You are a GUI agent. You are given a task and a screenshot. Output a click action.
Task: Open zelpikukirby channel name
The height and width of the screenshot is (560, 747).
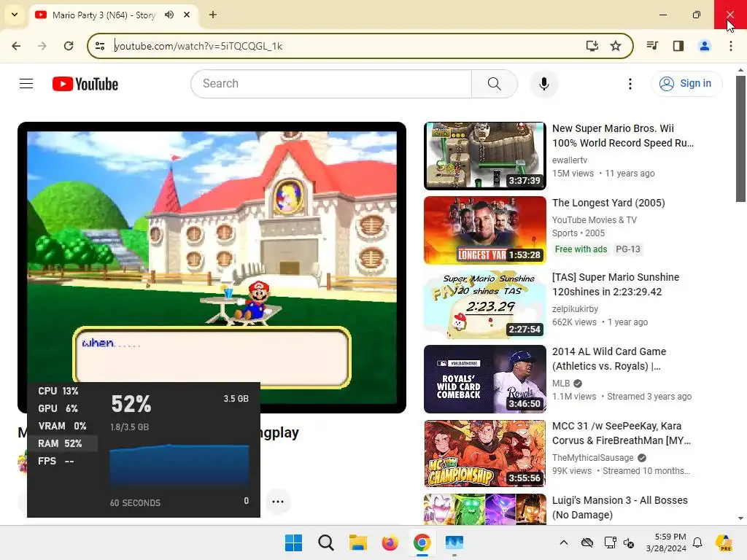575,309
